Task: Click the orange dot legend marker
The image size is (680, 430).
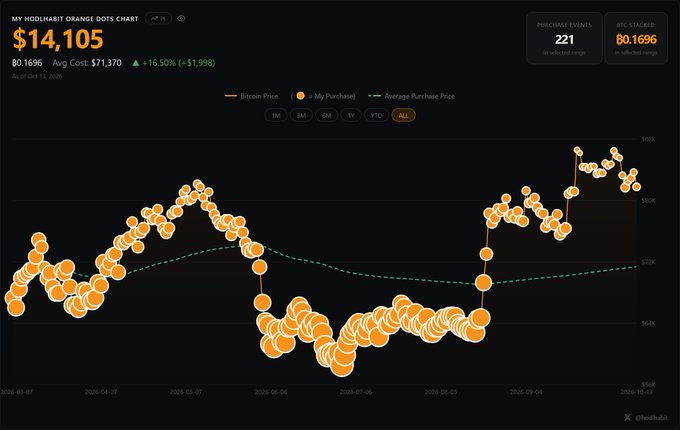Action: (x=300, y=96)
